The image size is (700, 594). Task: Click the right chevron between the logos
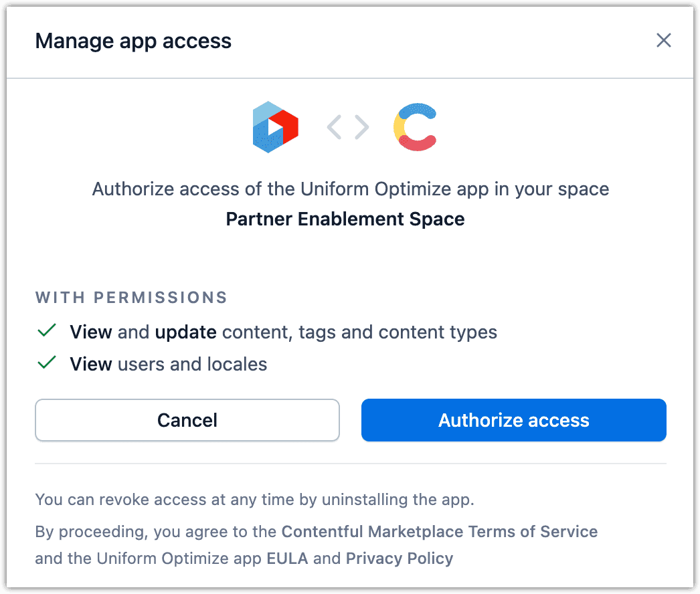[361, 127]
